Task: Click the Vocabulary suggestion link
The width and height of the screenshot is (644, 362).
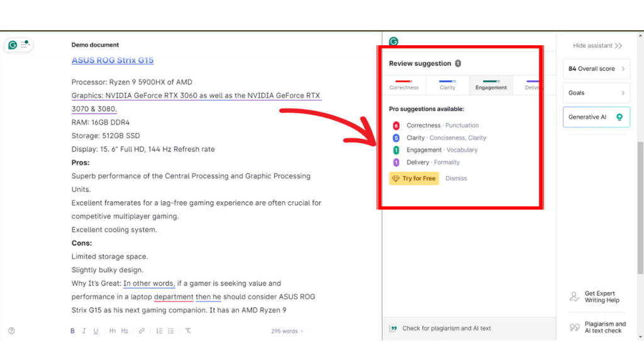Action: [x=462, y=150]
